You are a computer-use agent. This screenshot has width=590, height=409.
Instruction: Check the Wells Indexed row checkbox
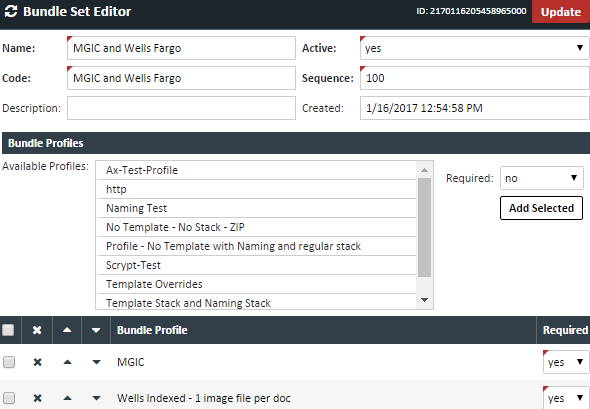9,398
